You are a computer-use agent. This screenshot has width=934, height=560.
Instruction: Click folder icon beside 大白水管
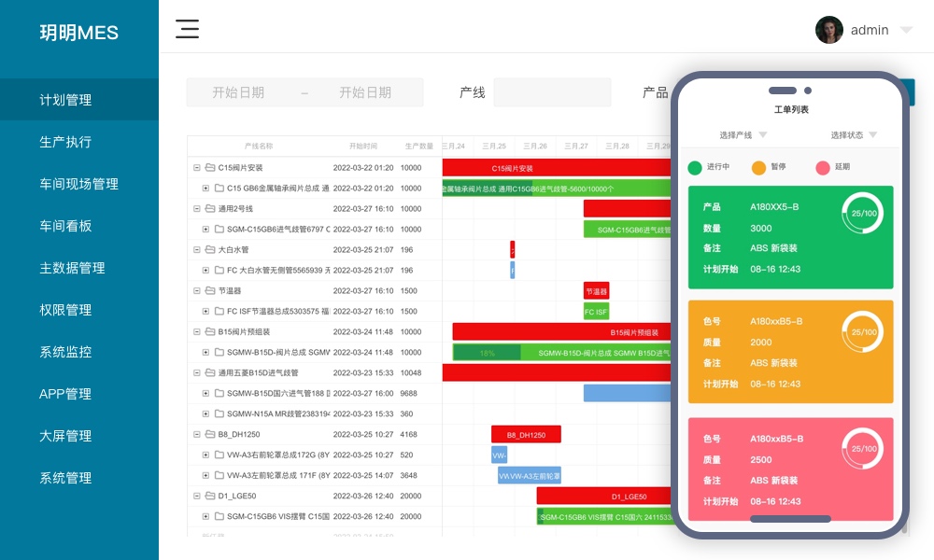point(210,250)
